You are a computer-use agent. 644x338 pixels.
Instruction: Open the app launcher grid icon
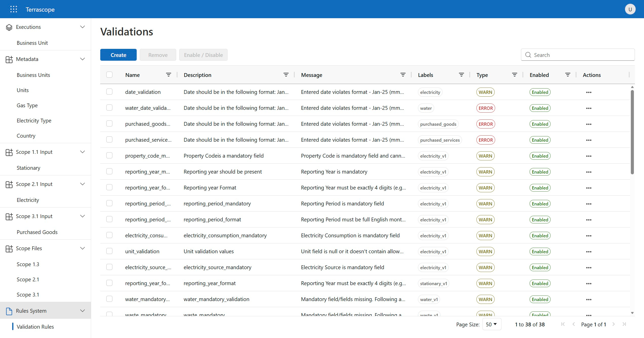(x=14, y=9)
